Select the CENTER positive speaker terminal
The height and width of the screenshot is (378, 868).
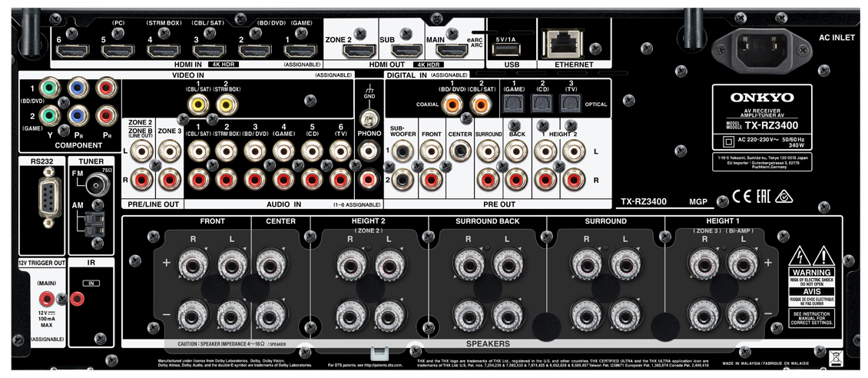[x=271, y=264]
